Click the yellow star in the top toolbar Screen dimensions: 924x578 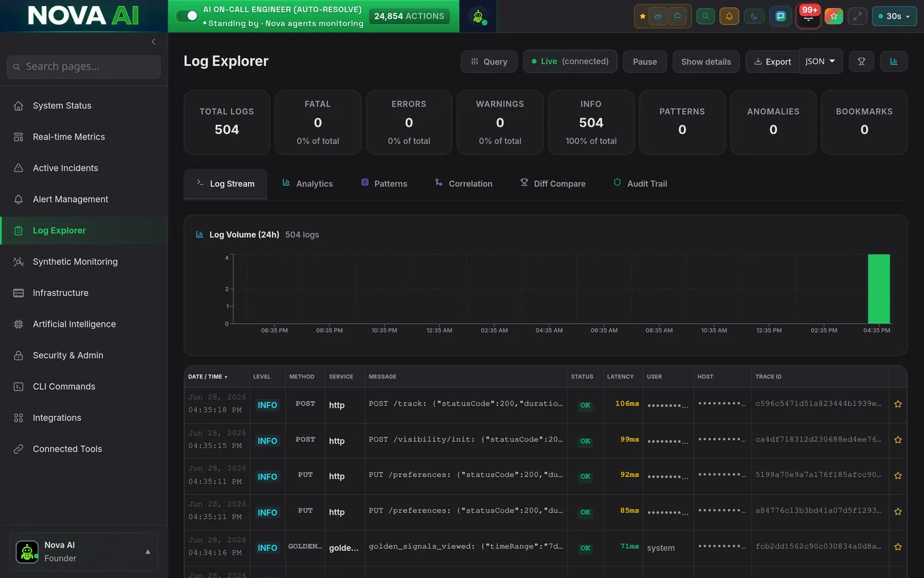point(643,17)
